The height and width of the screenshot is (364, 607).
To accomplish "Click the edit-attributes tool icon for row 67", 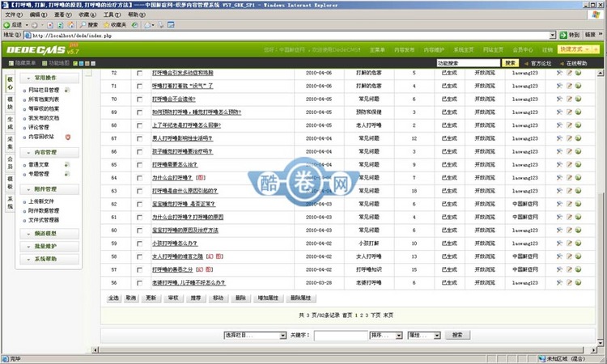I will point(559,138).
